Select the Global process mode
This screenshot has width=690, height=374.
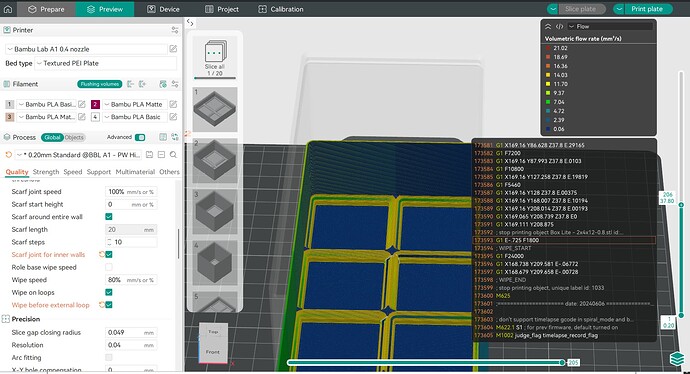point(52,137)
